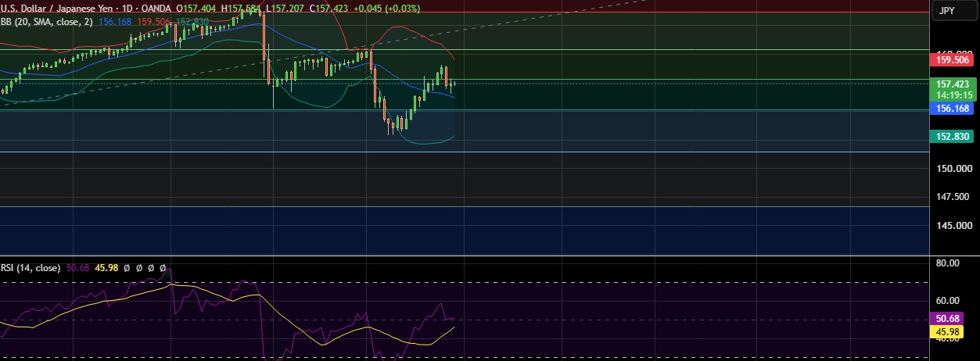Click the 145.000 level on the price scale
The width and height of the screenshot is (980, 361).
[953, 226]
